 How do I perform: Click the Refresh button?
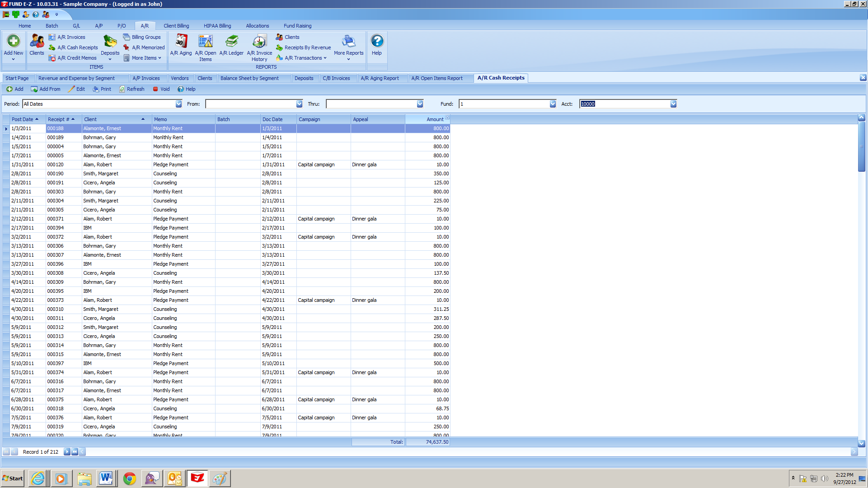coord(131,89)
